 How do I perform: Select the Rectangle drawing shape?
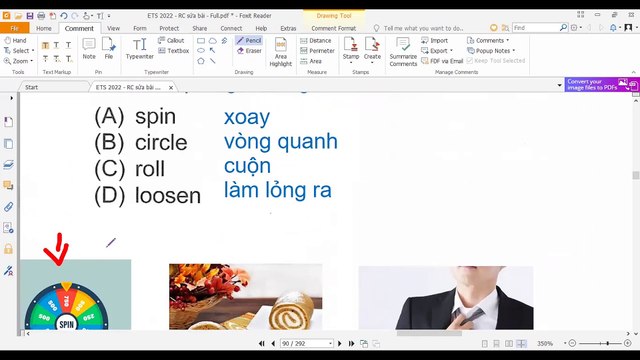201,41
